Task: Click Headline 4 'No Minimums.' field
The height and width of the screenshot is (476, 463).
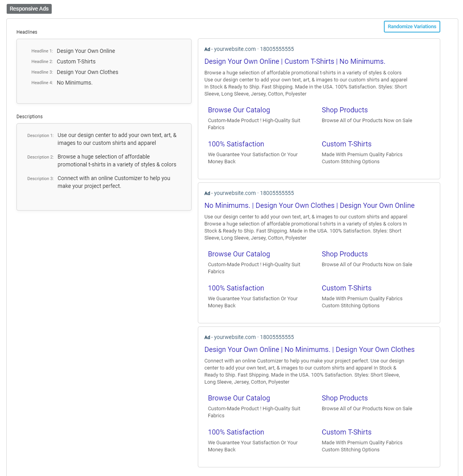Action: [74, 83]
